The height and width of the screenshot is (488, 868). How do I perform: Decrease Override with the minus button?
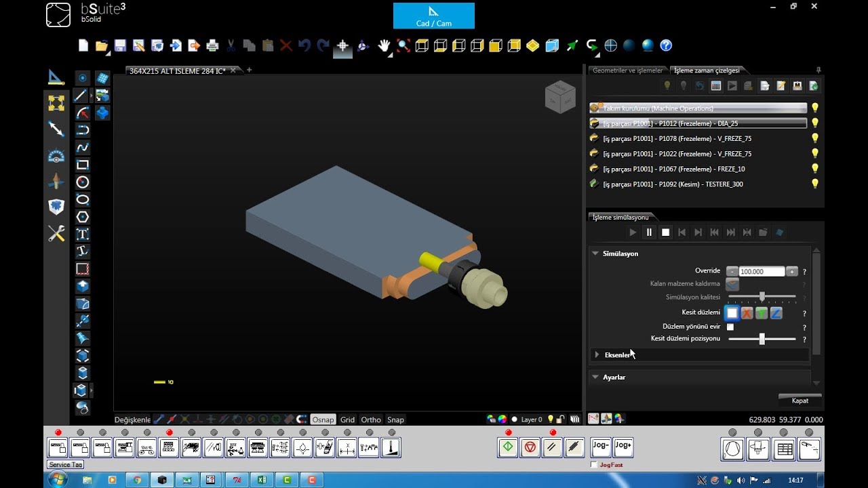[732, 271]
